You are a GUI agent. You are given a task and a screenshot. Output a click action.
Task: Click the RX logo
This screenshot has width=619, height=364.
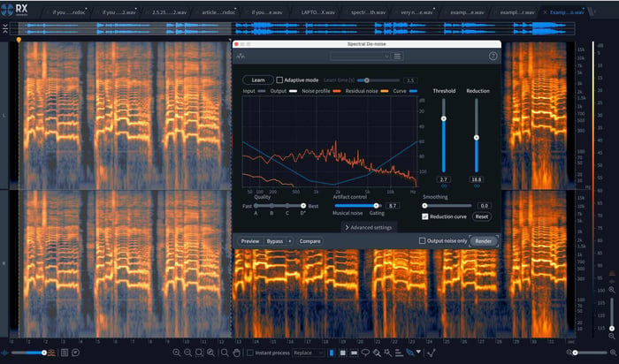pyautogui.click(x=15, y=10)
